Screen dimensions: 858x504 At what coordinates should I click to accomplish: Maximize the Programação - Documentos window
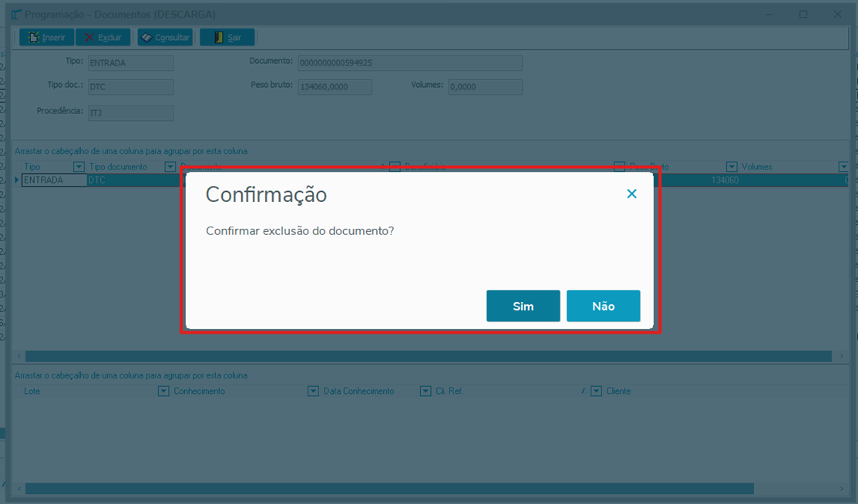click(x=802, y=14)
